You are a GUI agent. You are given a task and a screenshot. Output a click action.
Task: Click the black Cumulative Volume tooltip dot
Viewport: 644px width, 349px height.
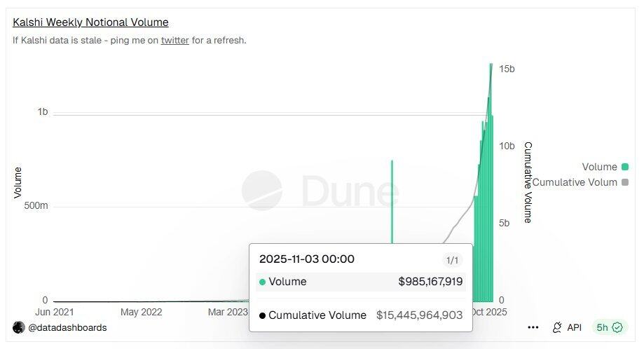point(262,315)
